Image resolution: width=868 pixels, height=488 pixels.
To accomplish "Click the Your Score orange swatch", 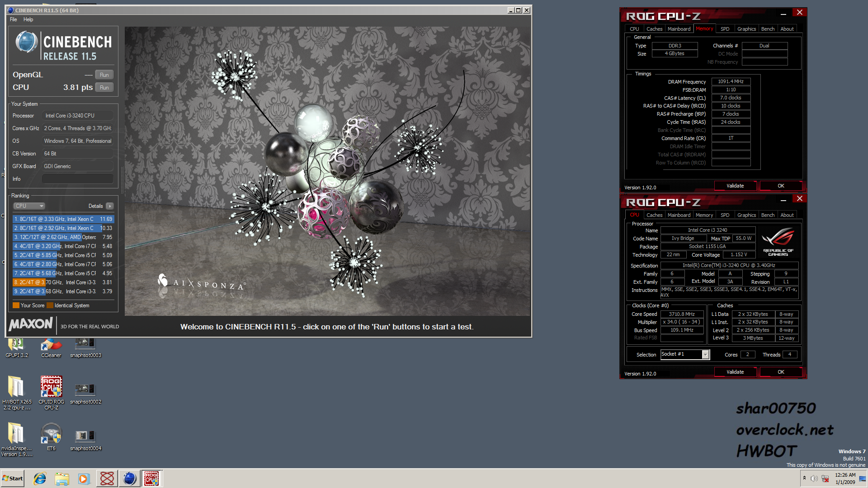I will pyautogui.click(x=16, y=305).
